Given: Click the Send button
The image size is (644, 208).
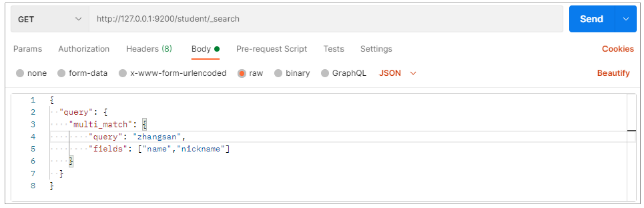Looking at the screenshot, I should pyautogui.click(x=591, y=19).
